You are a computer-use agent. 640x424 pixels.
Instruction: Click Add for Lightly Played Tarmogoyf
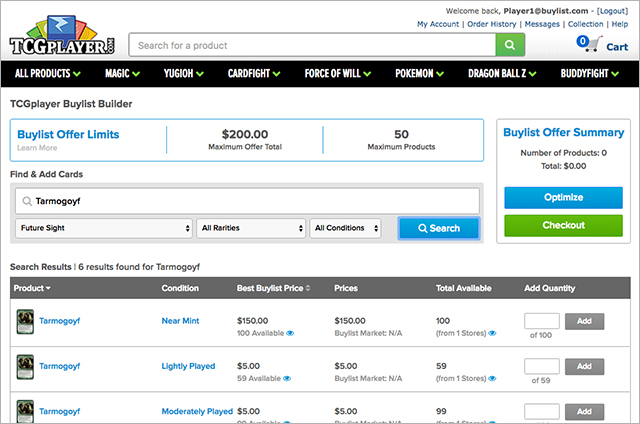tap(584, 366)
